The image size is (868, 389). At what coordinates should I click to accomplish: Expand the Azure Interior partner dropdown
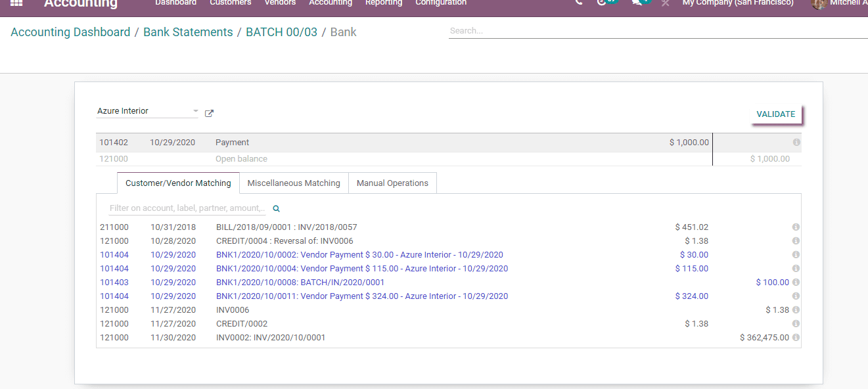[195, 111]
